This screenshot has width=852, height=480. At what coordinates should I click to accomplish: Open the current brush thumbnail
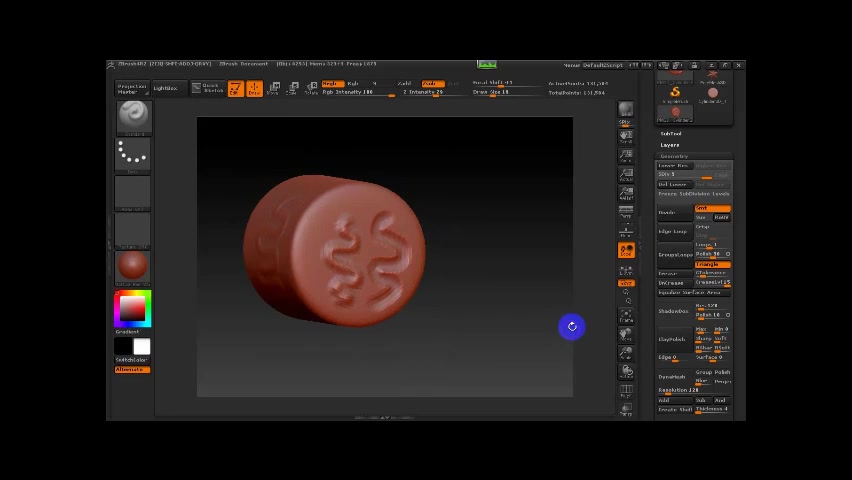[133, 117]
